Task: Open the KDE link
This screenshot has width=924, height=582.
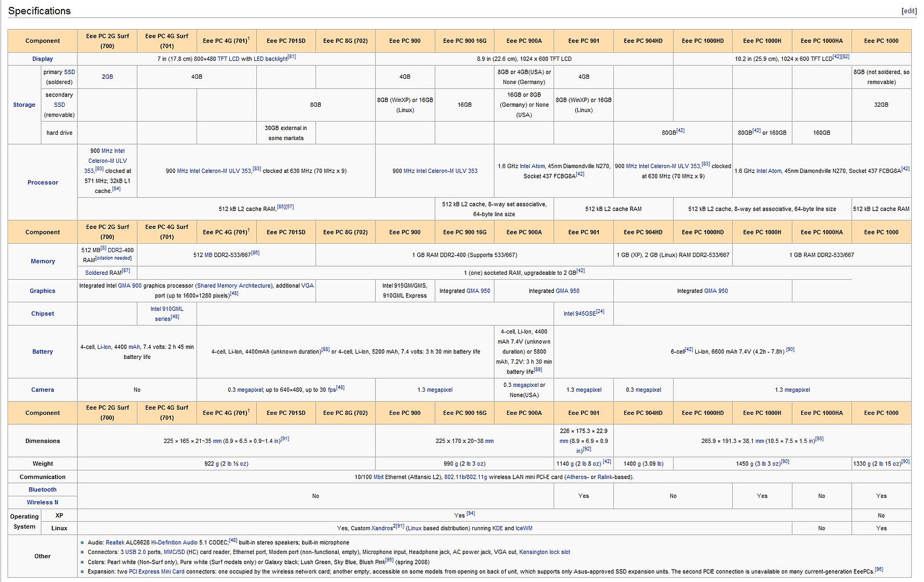Action: point(497,528)
